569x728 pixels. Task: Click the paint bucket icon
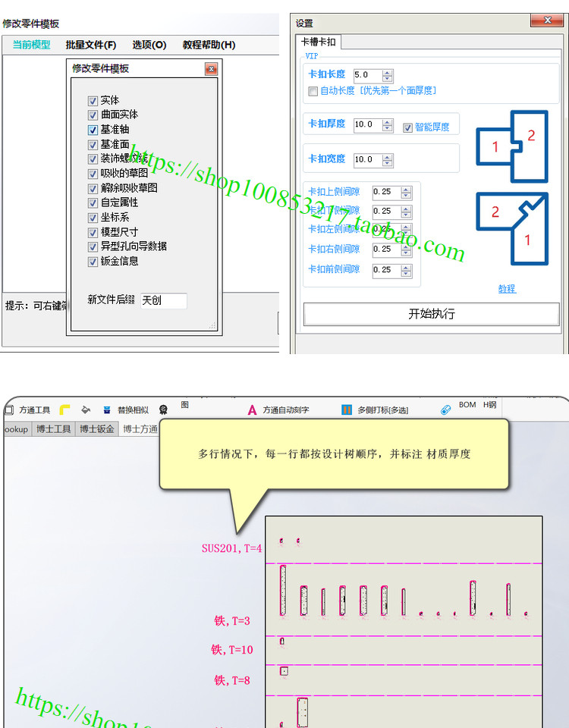click(86, 409)
